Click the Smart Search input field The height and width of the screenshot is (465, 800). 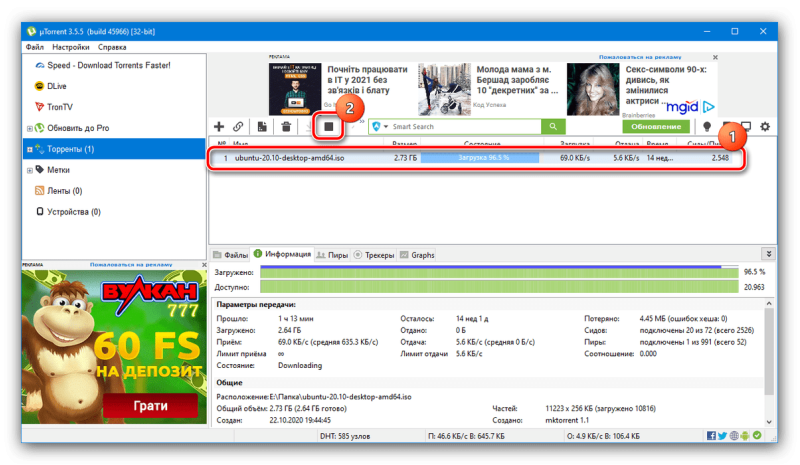pyautogui.click(x=464, y=127)
